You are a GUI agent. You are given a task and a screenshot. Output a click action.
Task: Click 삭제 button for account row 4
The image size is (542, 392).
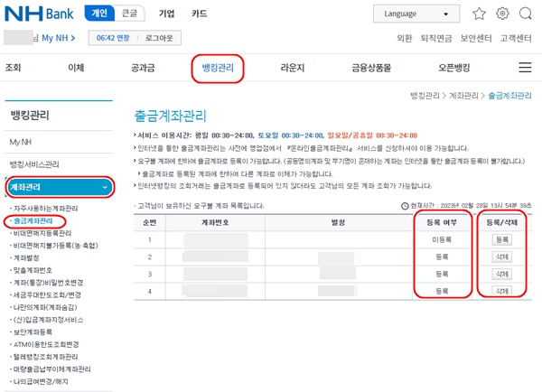pos(502,291)
